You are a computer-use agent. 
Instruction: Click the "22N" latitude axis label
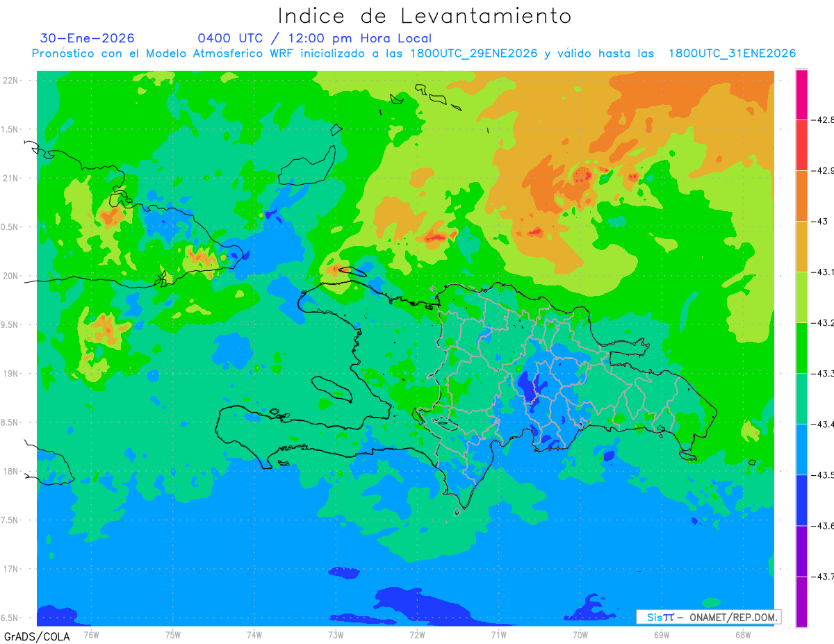[12, 80]
